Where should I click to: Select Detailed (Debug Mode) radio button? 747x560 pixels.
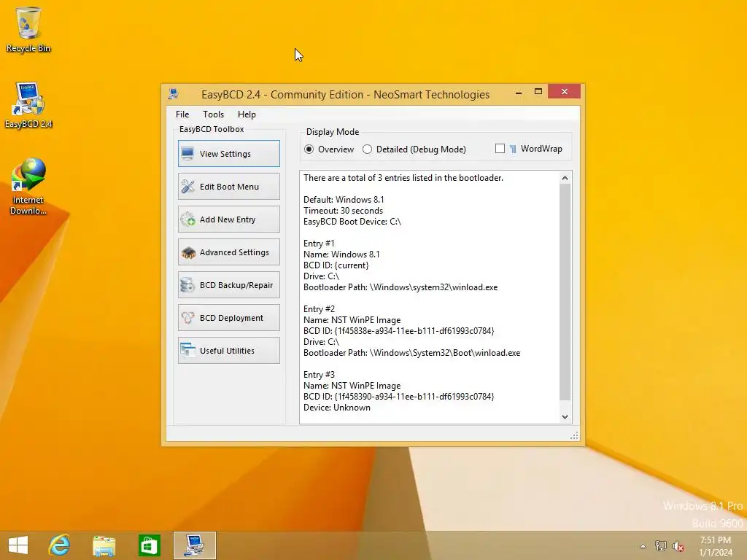click(414, 149)
